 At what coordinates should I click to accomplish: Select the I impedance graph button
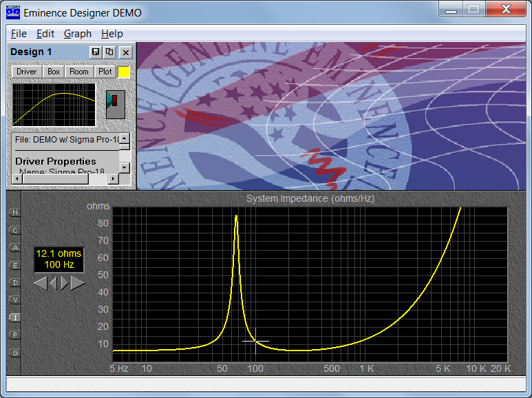point(15,317)
